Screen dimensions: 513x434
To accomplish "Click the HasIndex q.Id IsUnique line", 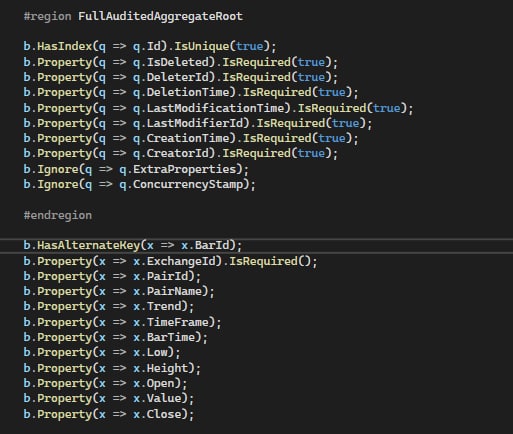I will click(150, 46).
